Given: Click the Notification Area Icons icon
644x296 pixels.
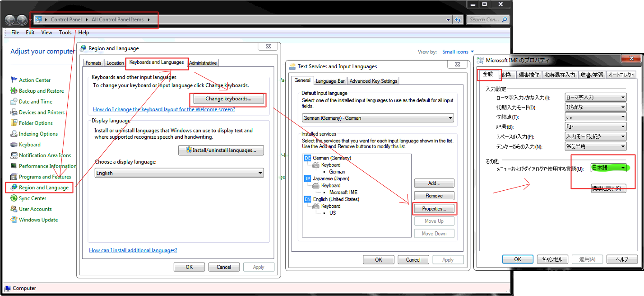Looking at the screenshot, I should click(x=14, y=155).
